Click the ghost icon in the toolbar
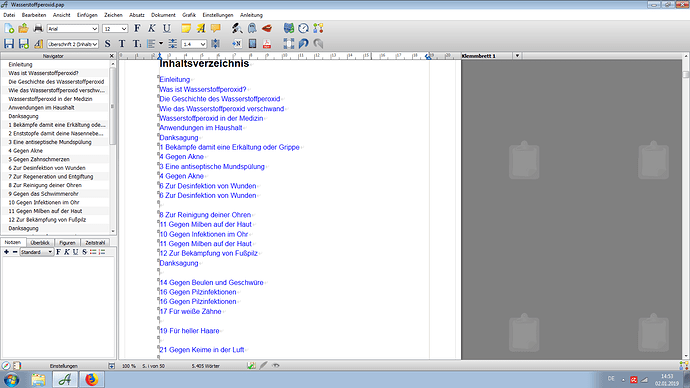The height and width of the screenshot is (388, 690). (x=252, y=28)
